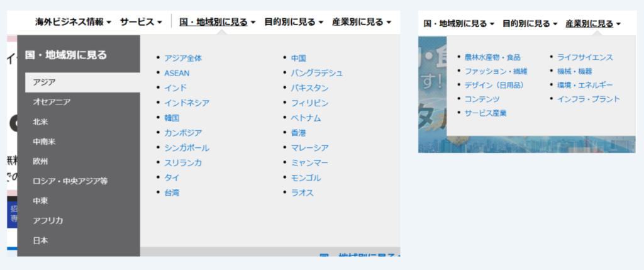Click the ライフサイエンス industry link

click(585, 57)
